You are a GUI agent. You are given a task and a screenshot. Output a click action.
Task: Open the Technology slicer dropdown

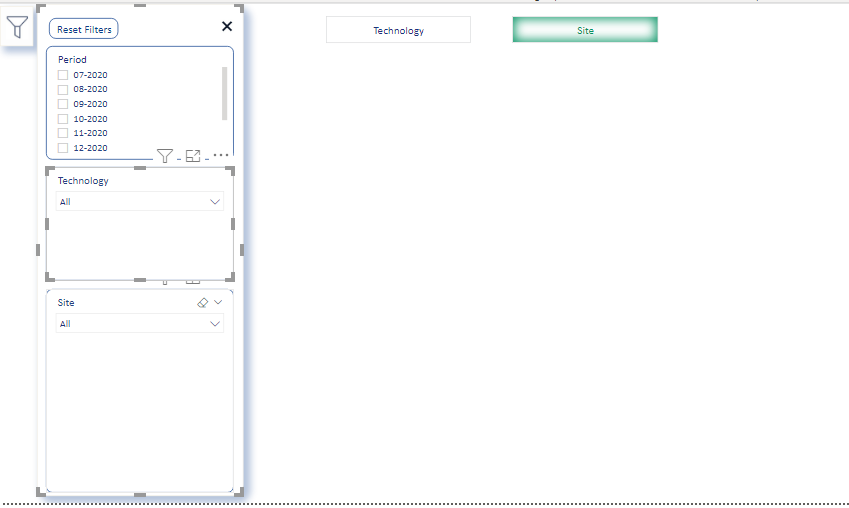(140, 201)
